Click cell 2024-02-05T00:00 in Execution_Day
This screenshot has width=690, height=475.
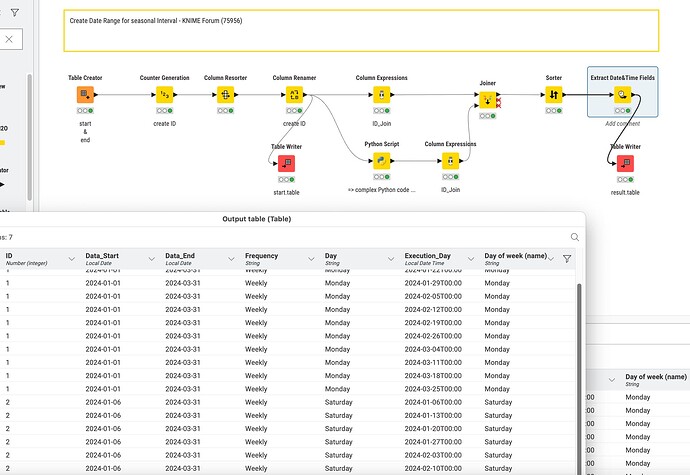[433, 296]
